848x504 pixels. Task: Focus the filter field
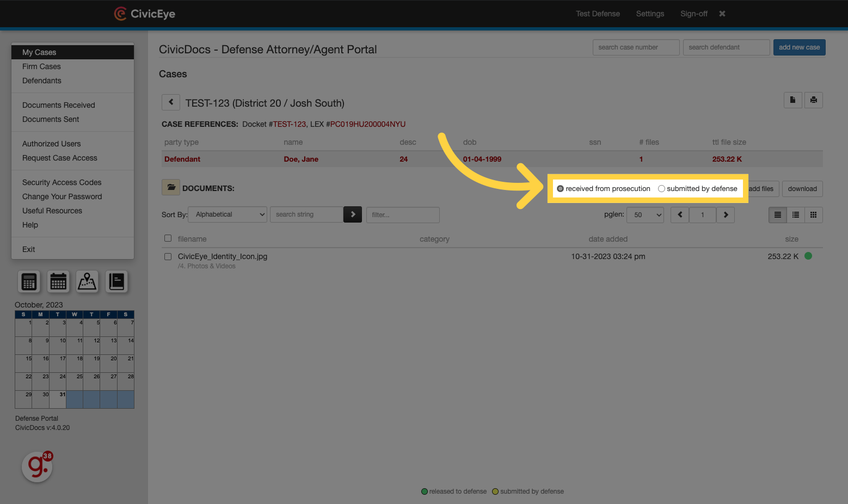[x=403, y=215]
